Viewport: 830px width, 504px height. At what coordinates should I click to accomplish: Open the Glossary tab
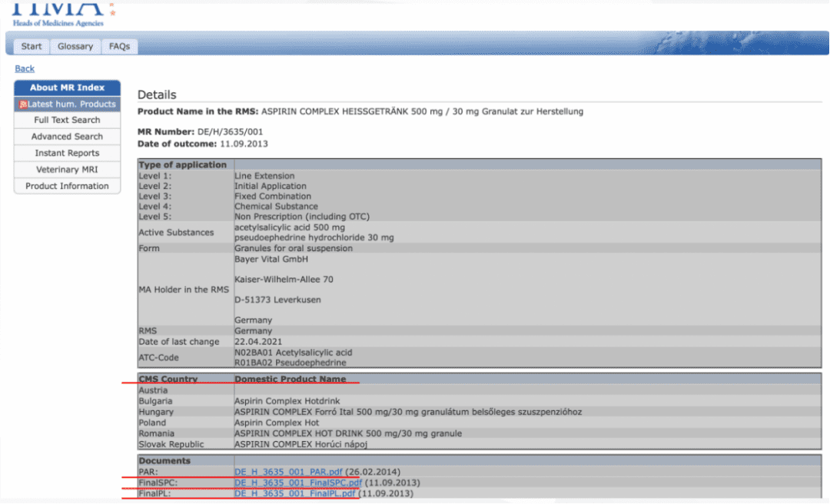(75, 47)
